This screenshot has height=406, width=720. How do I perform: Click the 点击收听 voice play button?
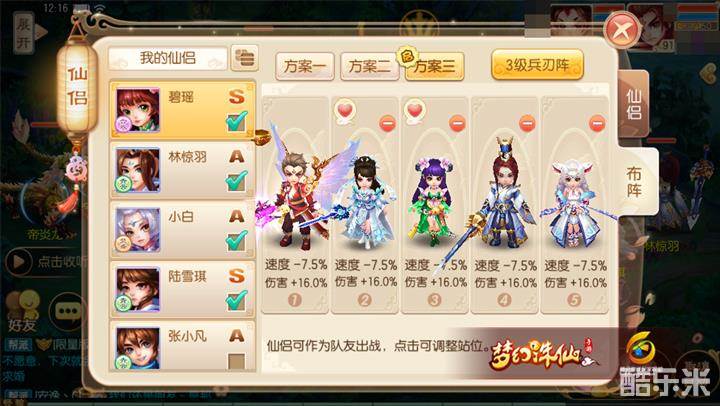pyautogui.click(x=19, y=261)
